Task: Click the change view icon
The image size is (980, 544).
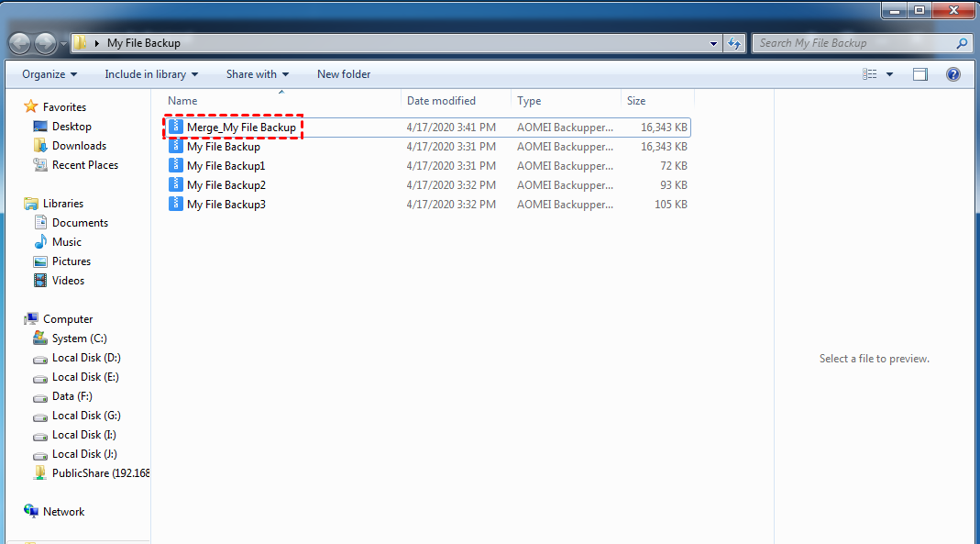Action: (x=871, y=74)
